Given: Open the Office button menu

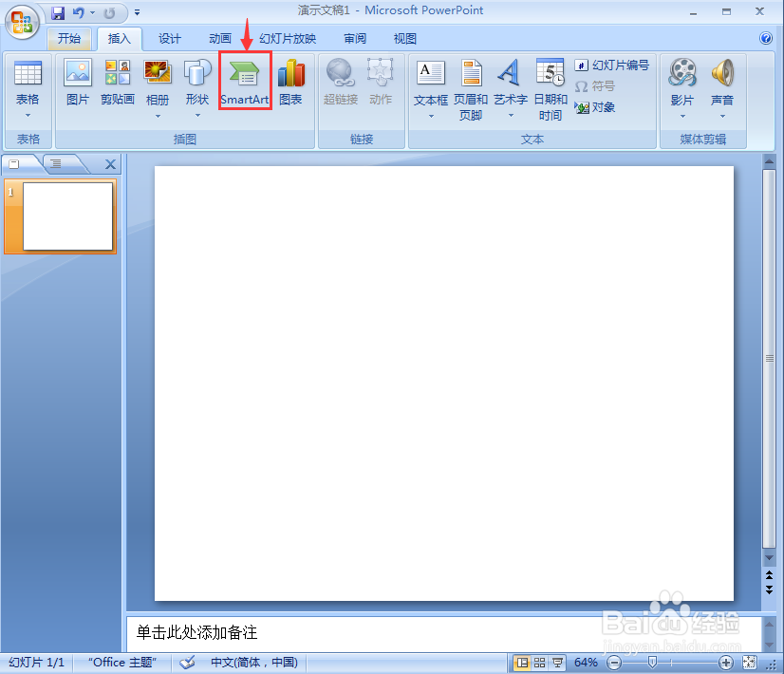Looking at the screenshot, I should (x=22, y=22).
